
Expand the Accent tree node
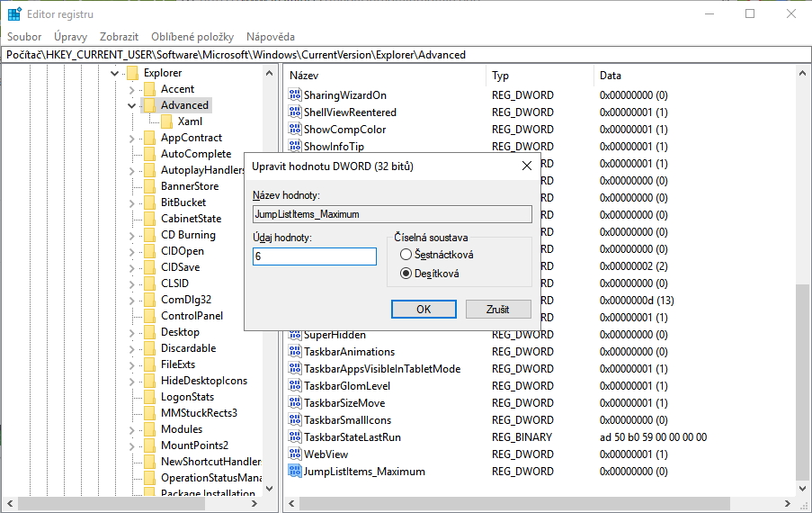point(131,90)
